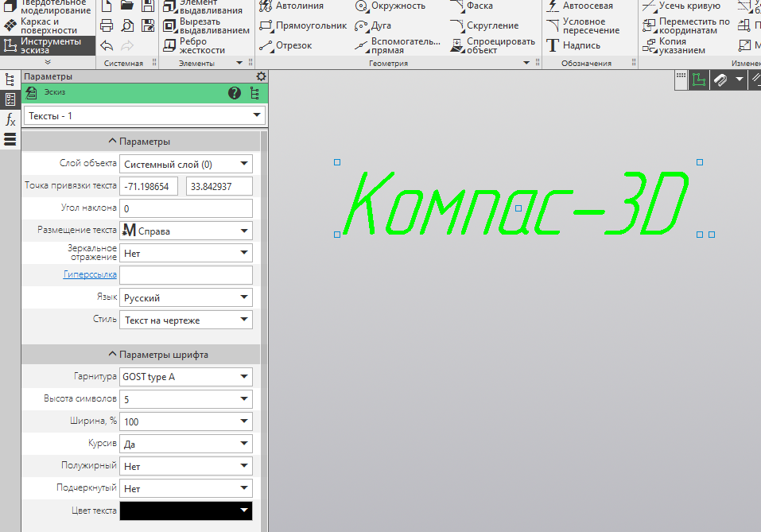Activate the Дуга arc tool

373,25
